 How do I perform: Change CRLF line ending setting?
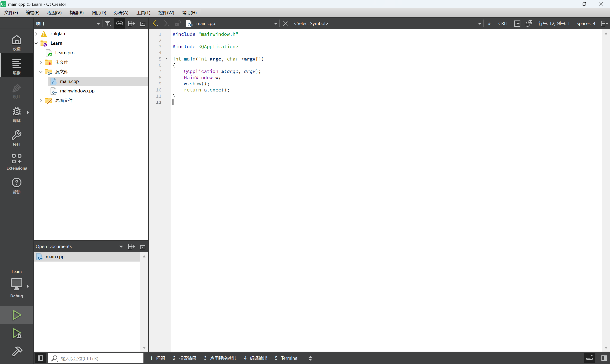point(503,23)
